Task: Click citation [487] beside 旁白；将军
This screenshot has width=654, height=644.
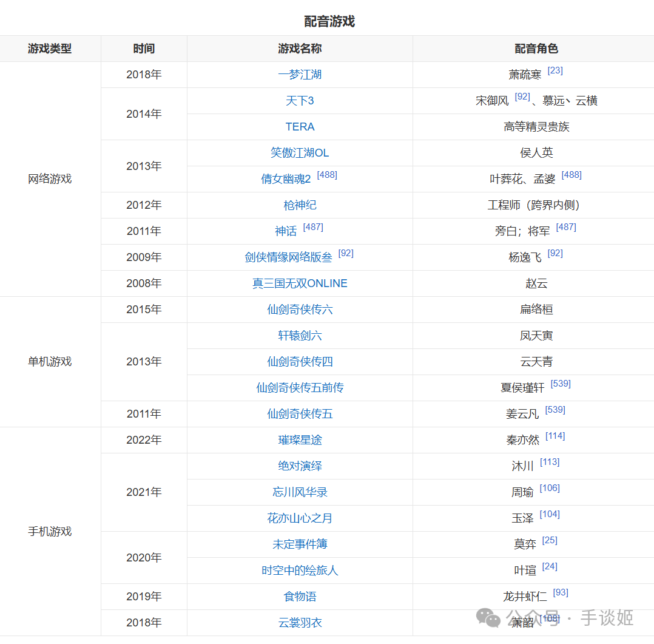Action: point(566,227)
